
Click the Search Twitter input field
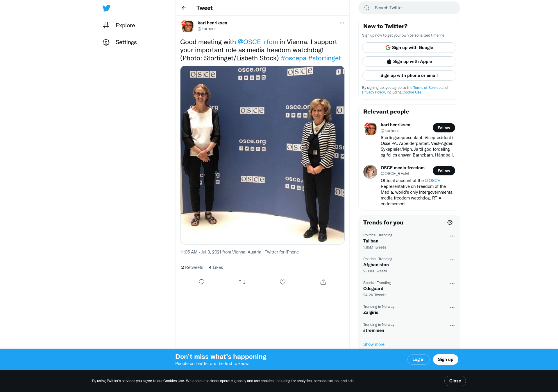409,8
